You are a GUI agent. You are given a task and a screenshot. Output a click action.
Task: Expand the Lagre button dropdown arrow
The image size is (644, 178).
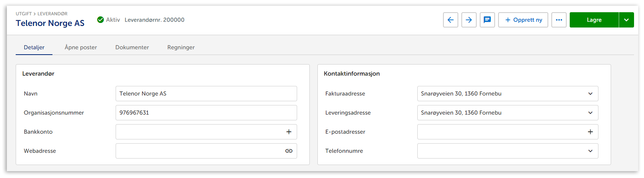tap(626, 20)
